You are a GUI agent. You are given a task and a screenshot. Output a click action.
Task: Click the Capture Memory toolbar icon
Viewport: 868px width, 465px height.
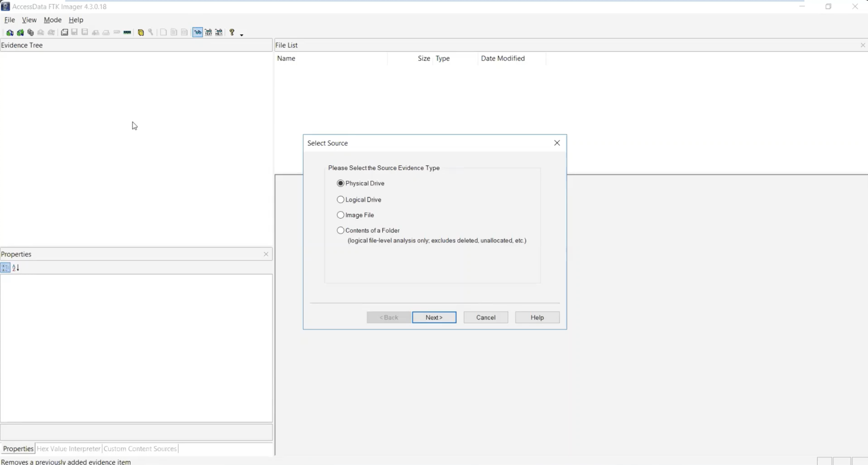click(x=127, y=32)
